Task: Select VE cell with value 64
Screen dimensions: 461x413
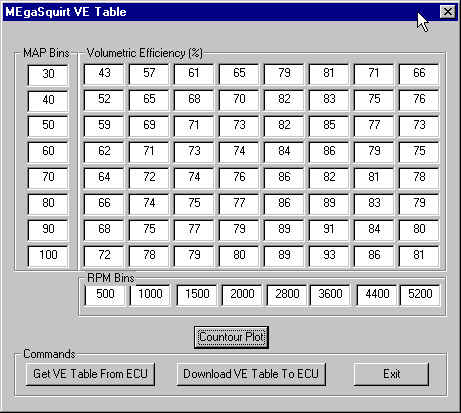Action: [x=104, y=178]
